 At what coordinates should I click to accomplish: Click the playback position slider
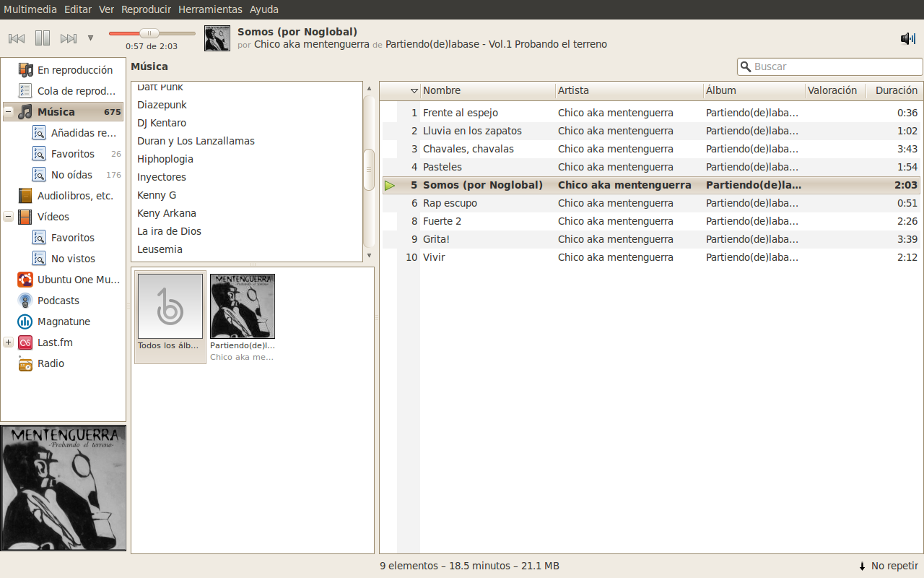point(152,33)
